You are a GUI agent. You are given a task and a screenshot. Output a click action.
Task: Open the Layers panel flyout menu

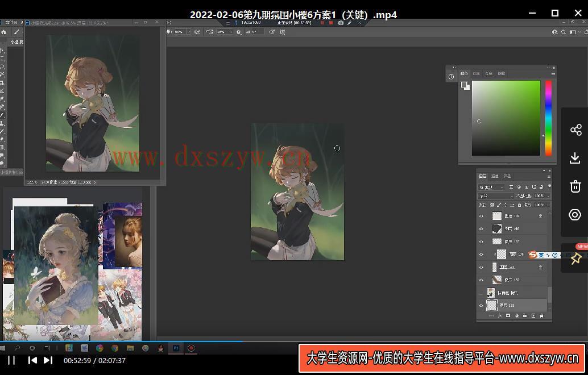point(549,177)
